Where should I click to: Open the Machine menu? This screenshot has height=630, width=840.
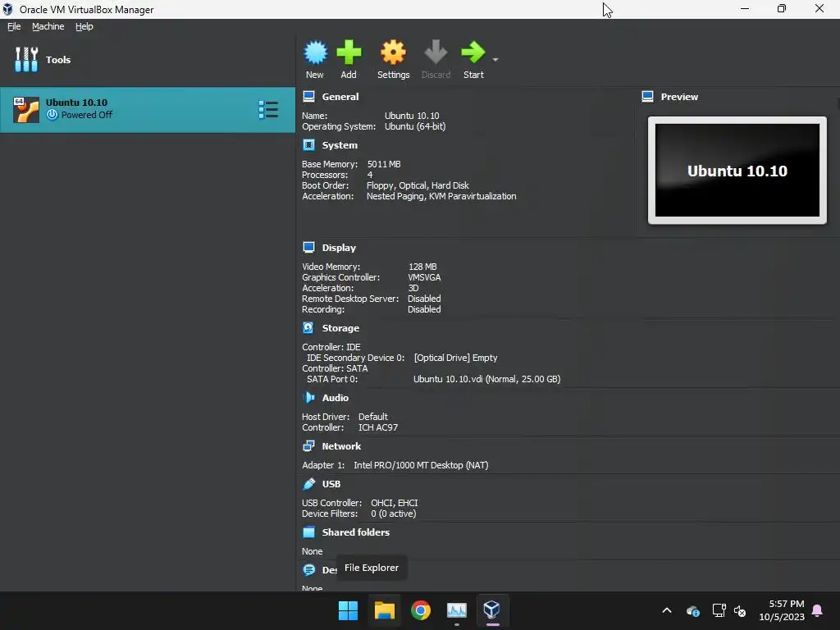point(48,26)
